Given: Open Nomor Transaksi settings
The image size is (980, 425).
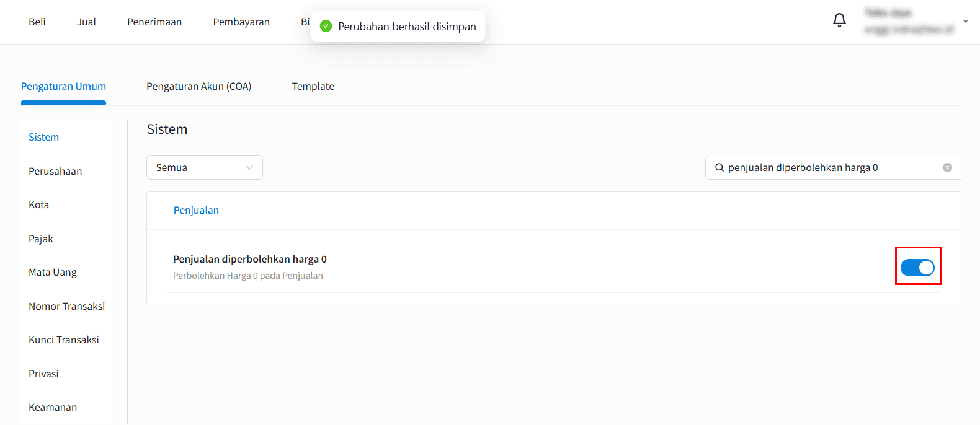Looking at the screenshot, I should [x=66, y=306].
